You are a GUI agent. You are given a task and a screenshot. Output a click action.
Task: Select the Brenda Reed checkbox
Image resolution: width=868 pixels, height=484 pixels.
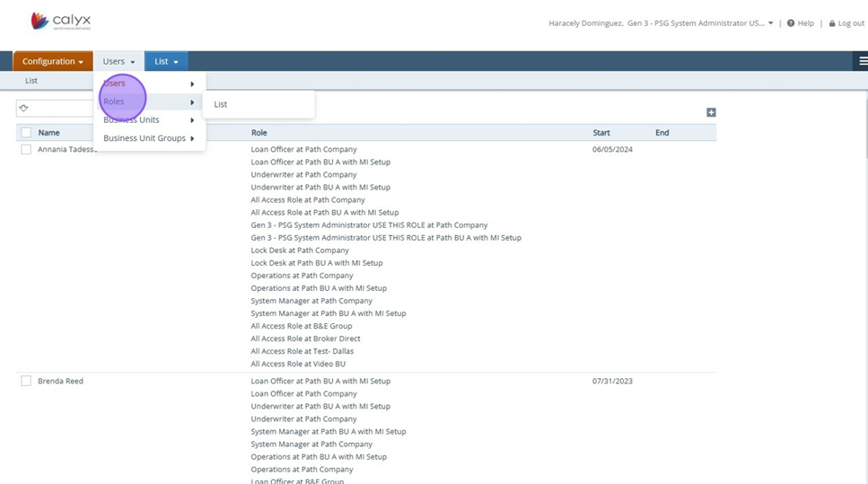pyautogui.click(x=26, y=382)
